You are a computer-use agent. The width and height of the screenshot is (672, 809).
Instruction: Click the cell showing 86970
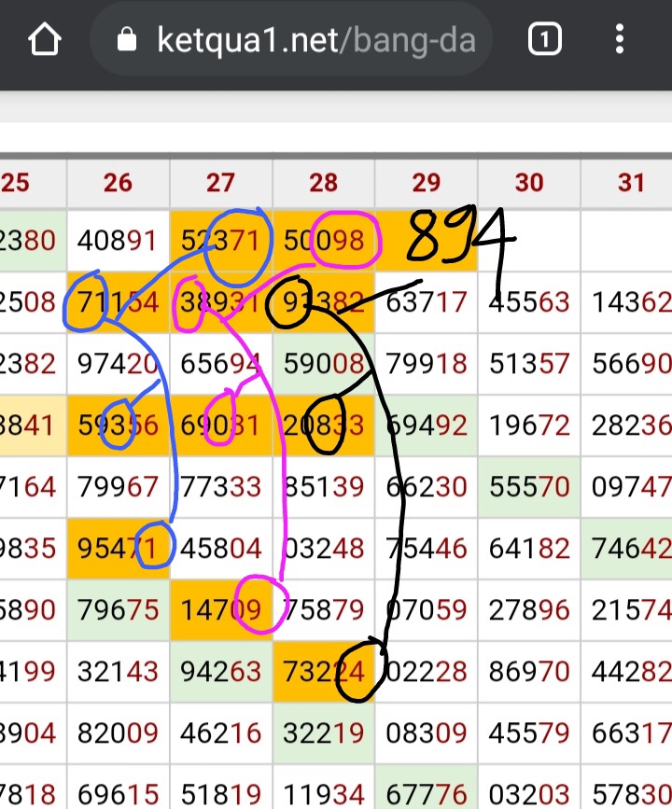[528, 669]
